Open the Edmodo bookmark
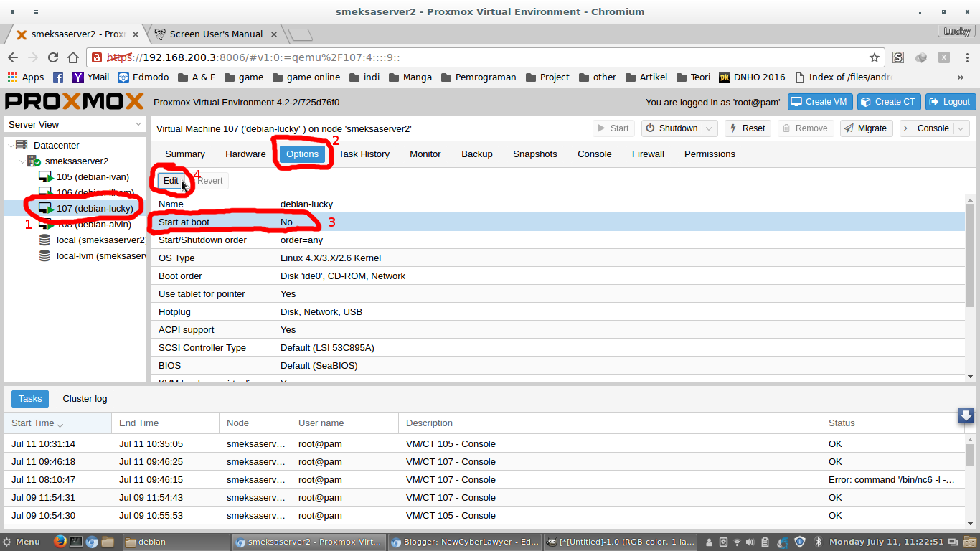Image resolution: width=980 pixels, height=551 pixels. tap(143, 77)
